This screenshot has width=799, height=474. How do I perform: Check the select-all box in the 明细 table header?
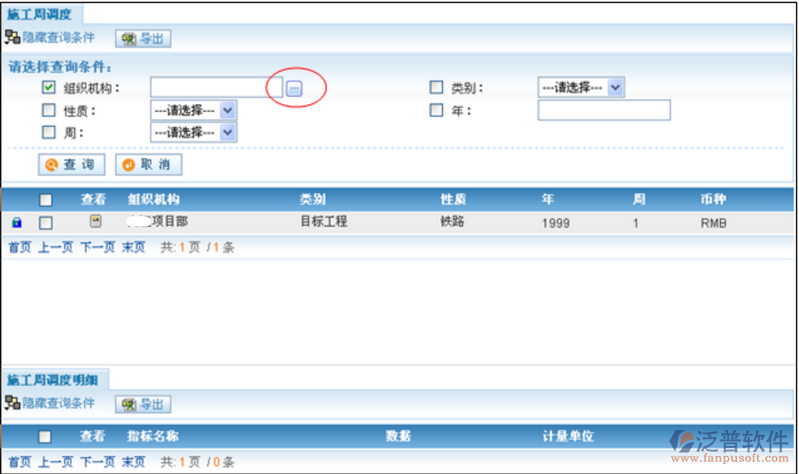[x=45, y=437]
